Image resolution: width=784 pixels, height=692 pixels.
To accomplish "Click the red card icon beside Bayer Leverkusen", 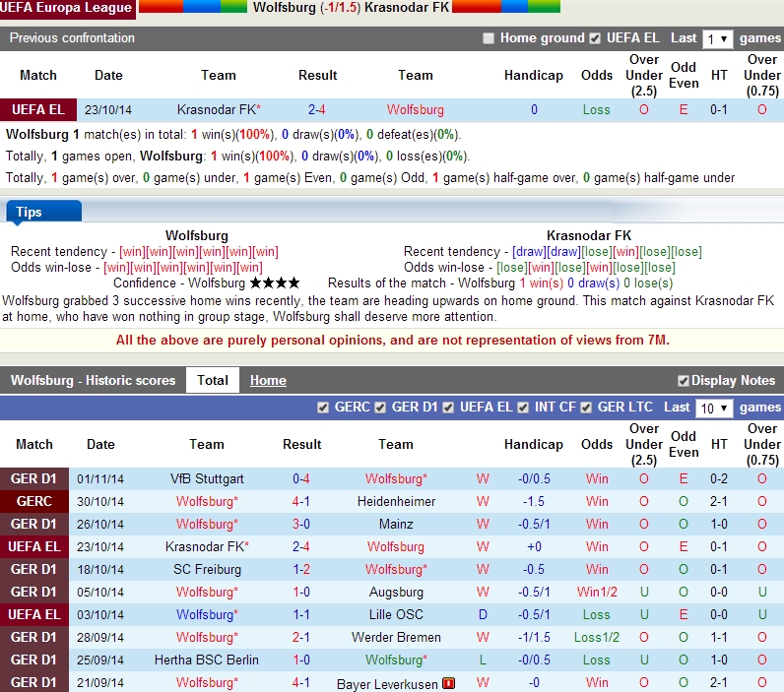I will click(x=448, y=683).
